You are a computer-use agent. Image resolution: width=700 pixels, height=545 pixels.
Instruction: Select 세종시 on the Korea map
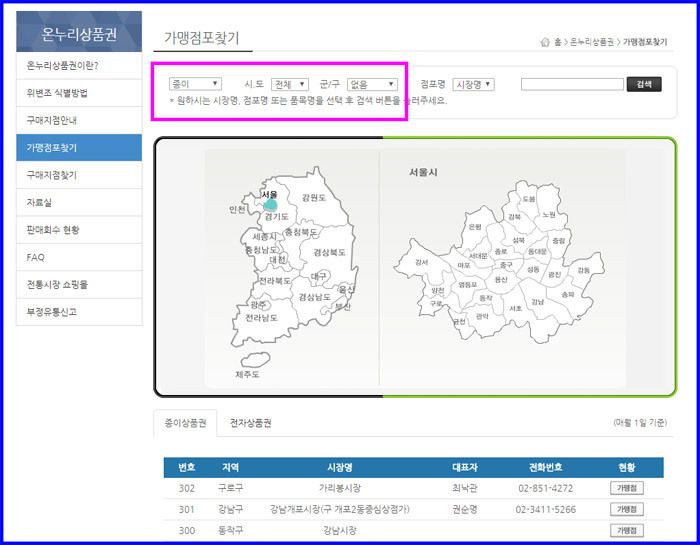[x=264, y=237]
